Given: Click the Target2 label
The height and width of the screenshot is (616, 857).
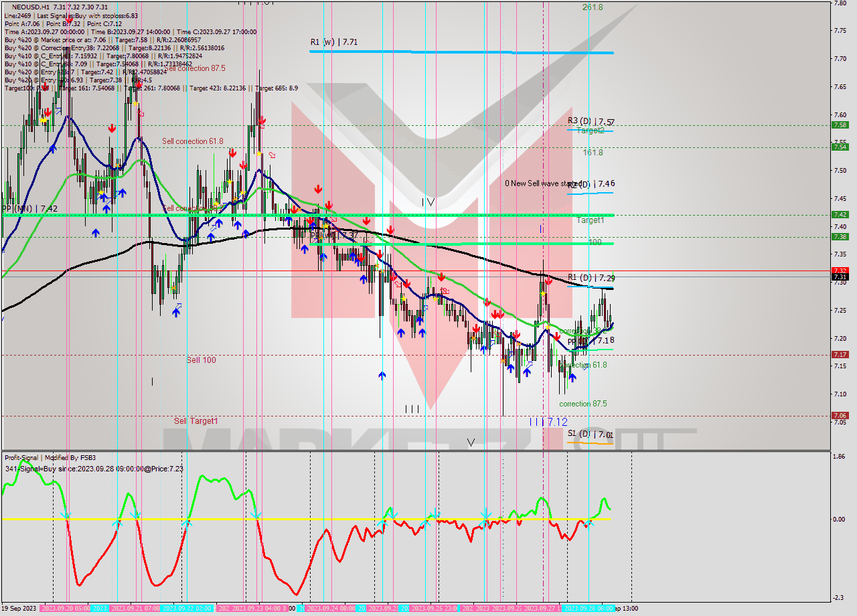Looking at the screenshot, I should pos(591,131).
